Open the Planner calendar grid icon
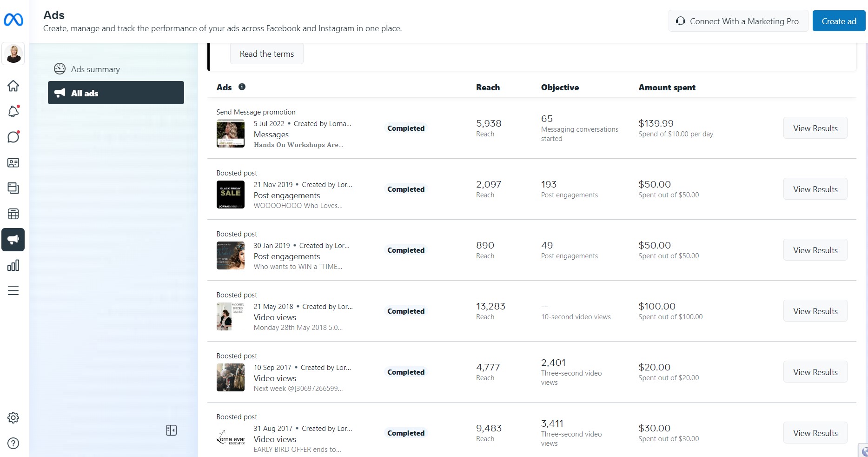 tap(13, 214)
